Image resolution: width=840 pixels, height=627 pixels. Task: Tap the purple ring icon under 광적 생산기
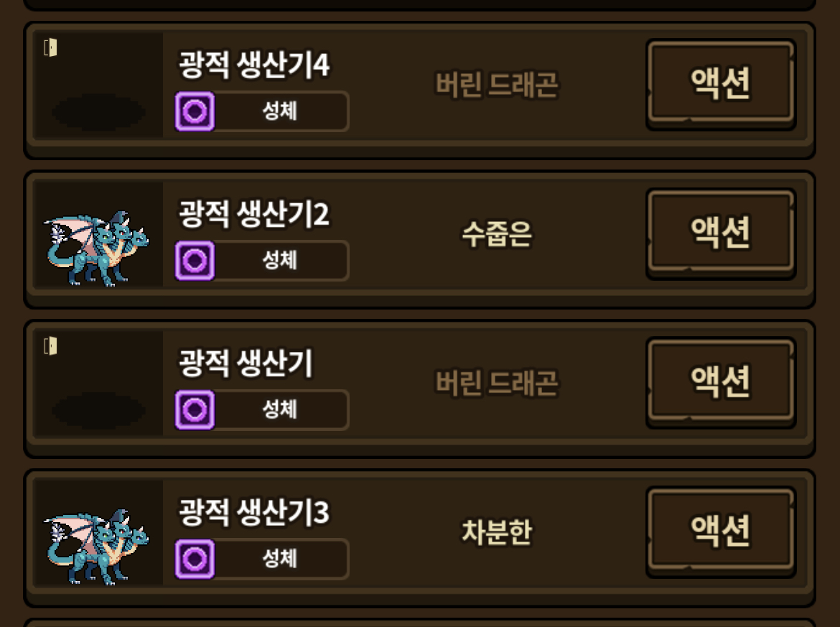point(195,410)
